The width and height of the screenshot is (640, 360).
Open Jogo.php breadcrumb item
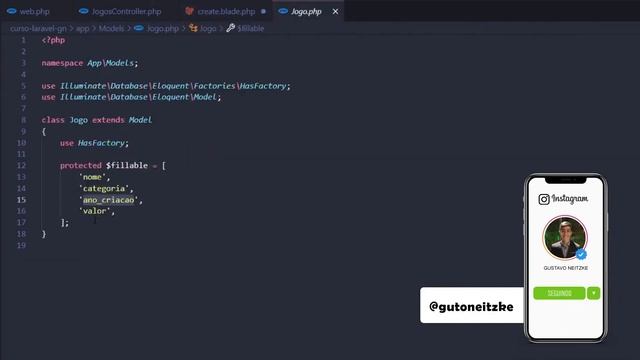coord(162,29)
